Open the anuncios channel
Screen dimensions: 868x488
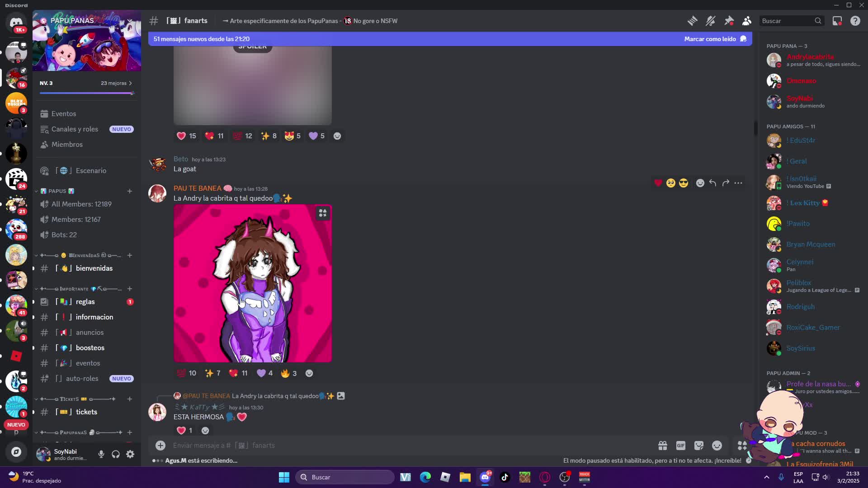[x=87, y=333]
